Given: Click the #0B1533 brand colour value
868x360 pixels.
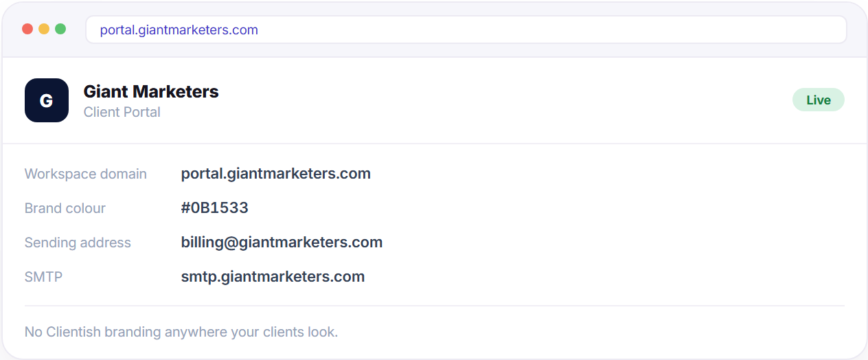Looking at the screenshot, I should [x=215, y=208].
